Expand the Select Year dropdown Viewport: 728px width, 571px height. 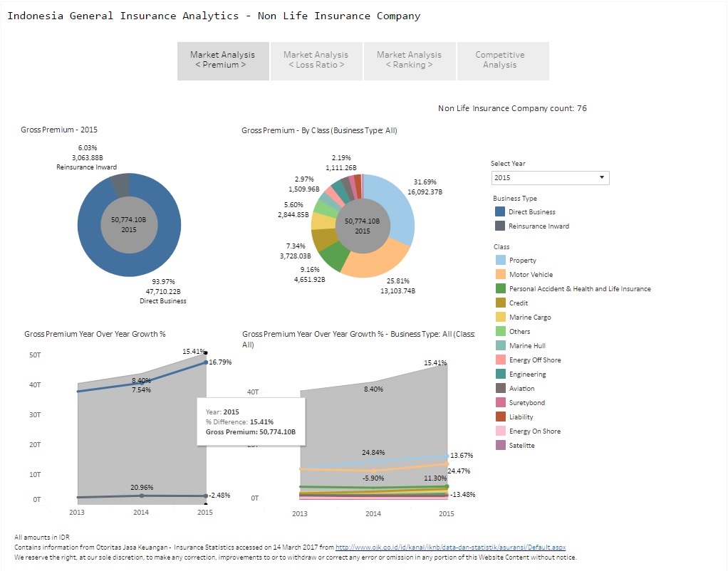[x=550, y=178]
